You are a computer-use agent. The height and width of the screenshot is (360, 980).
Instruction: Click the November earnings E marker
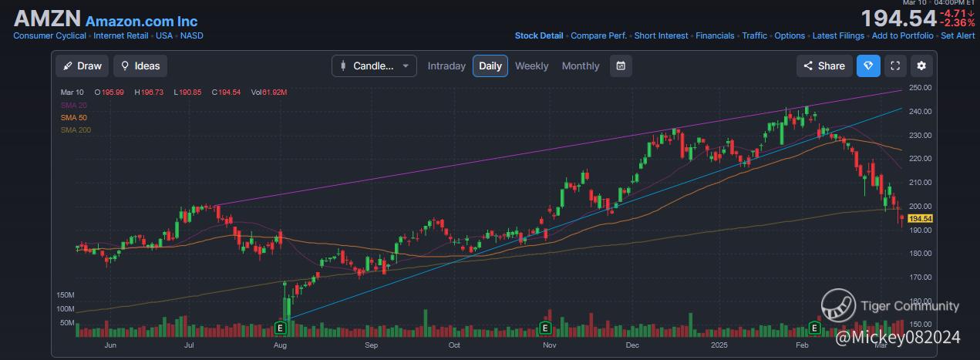click(545, 328)
